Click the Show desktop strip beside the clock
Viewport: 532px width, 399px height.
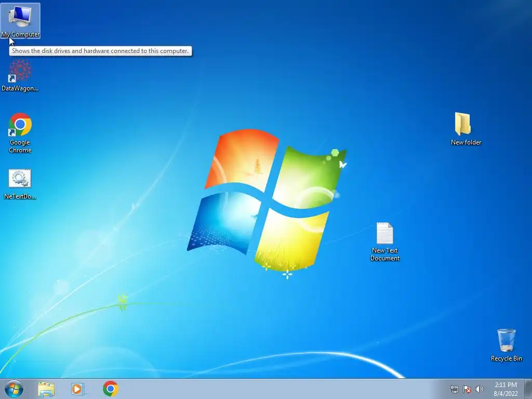click(528, 389)
